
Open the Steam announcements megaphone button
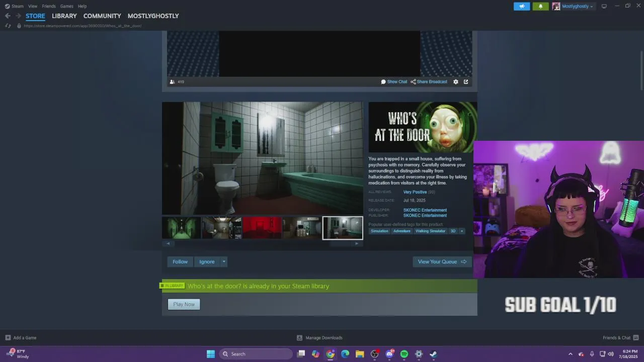click(522, 6)
